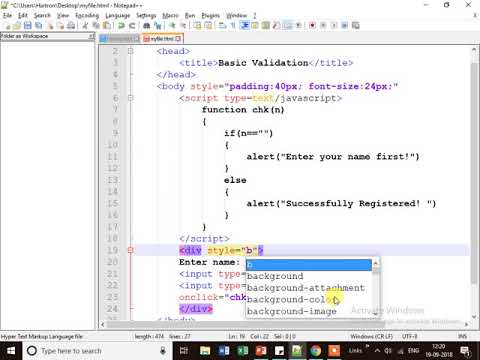Click the User Defined Language icon
Viewport: 480px width, 360px height.
coord(255,25)
